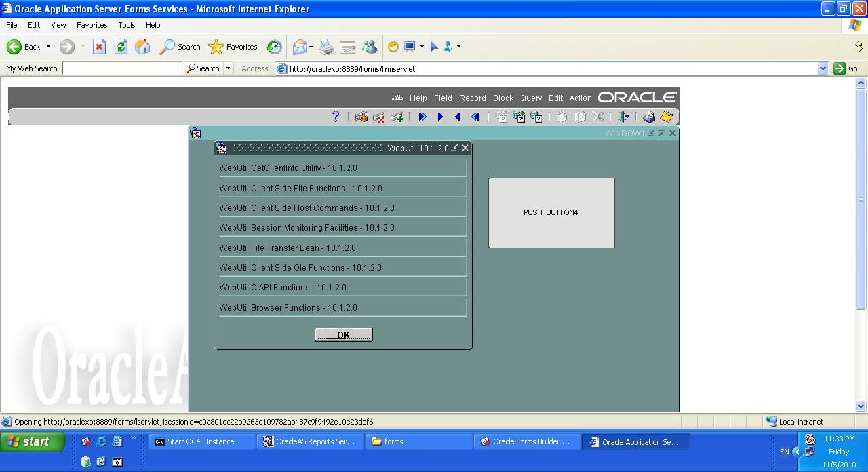Click the execute query icon
Screen dimensions: 868x472
click(519, 117)
